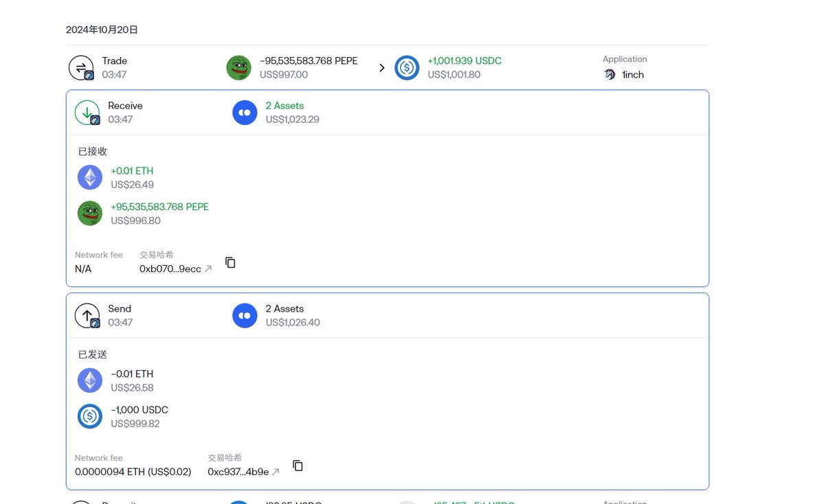This screenshot has height=504, width=824.
Task: Click the Send up-arrow icon
Action: [x=87, y=316]
